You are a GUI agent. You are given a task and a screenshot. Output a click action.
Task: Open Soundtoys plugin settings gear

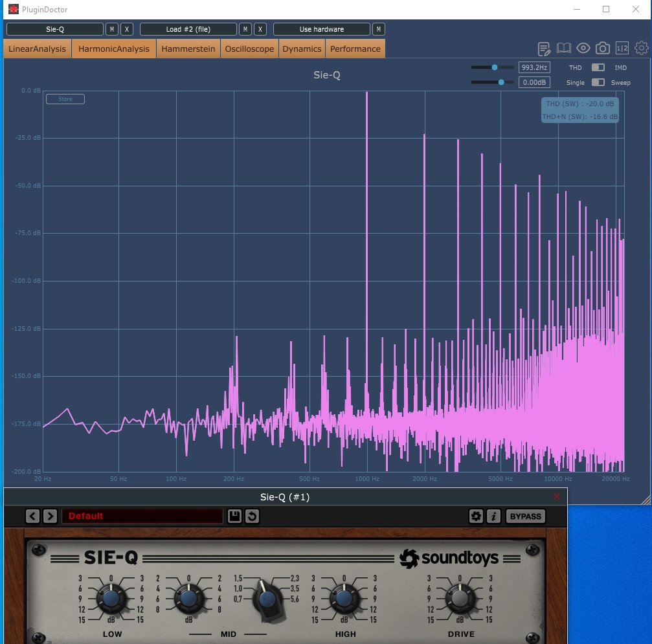point(476,516)
